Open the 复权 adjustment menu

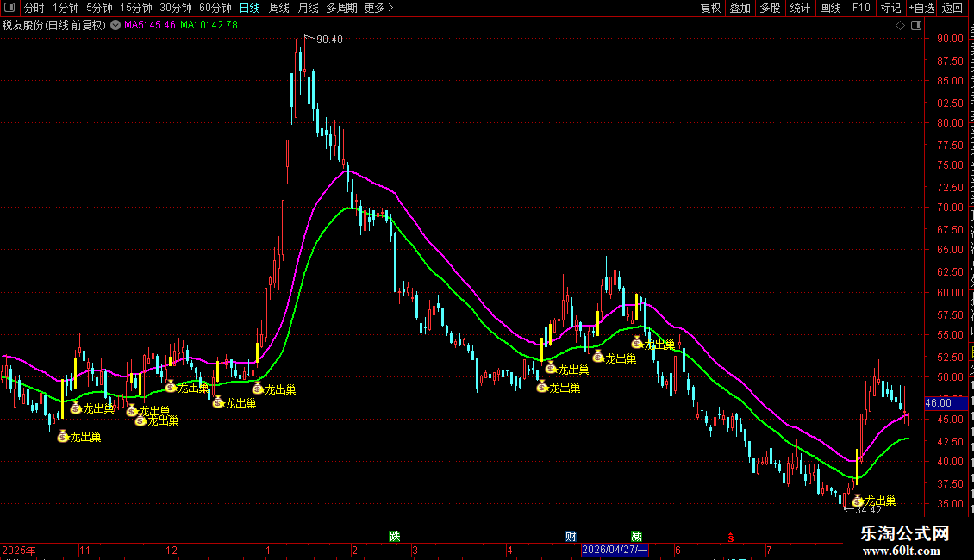710,8
